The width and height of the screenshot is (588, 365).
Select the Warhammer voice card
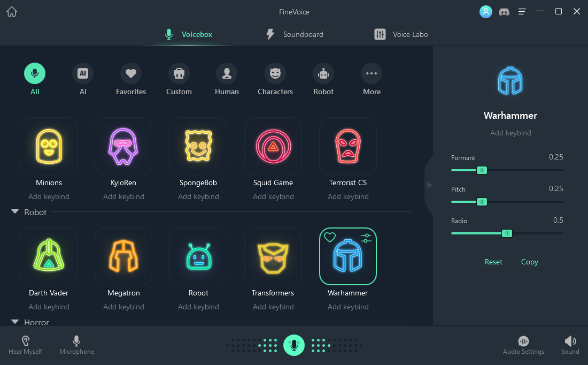(x=348, y=256)
